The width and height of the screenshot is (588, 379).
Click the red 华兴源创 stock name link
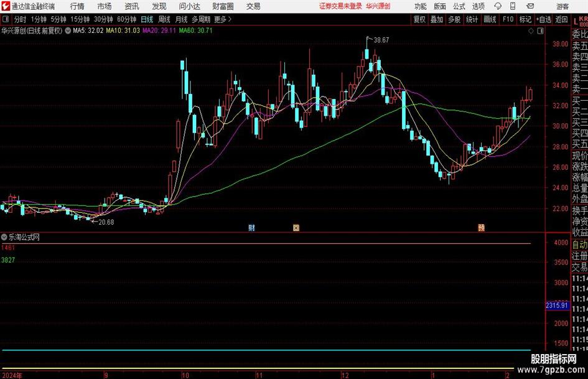coord(378,6)
